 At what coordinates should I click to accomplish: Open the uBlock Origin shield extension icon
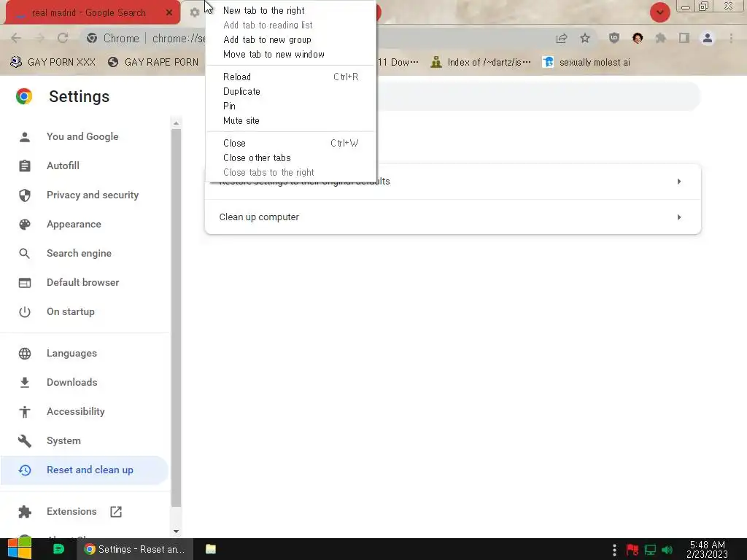614,38
